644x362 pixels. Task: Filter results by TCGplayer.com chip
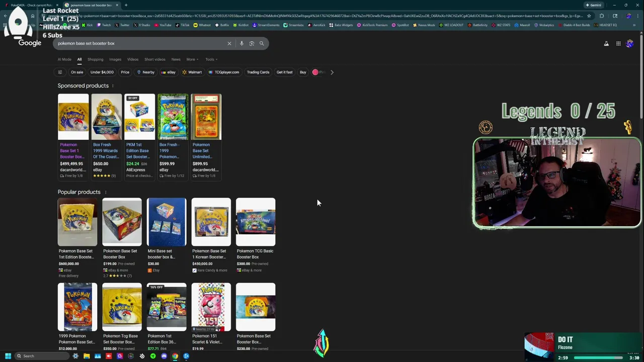[224, 72]
